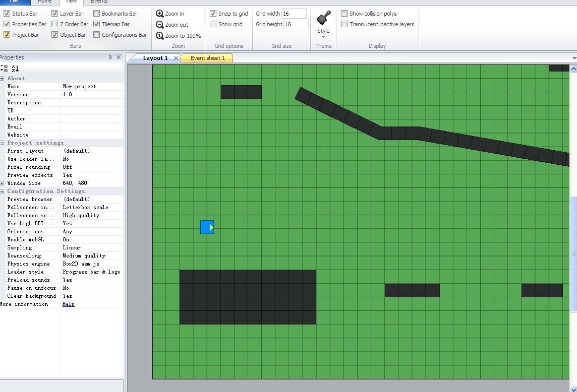Click the Clear background Yes value

(x=92, y=296)
